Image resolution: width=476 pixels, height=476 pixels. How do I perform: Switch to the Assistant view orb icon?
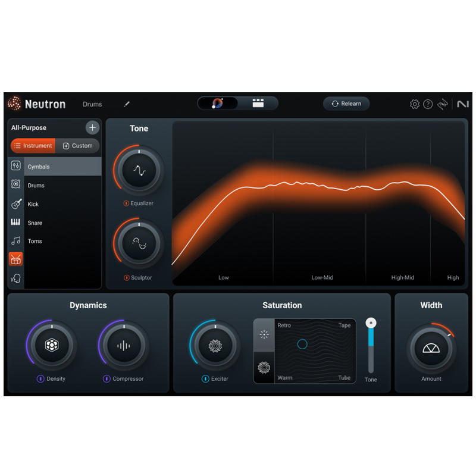tap(217, 104)
